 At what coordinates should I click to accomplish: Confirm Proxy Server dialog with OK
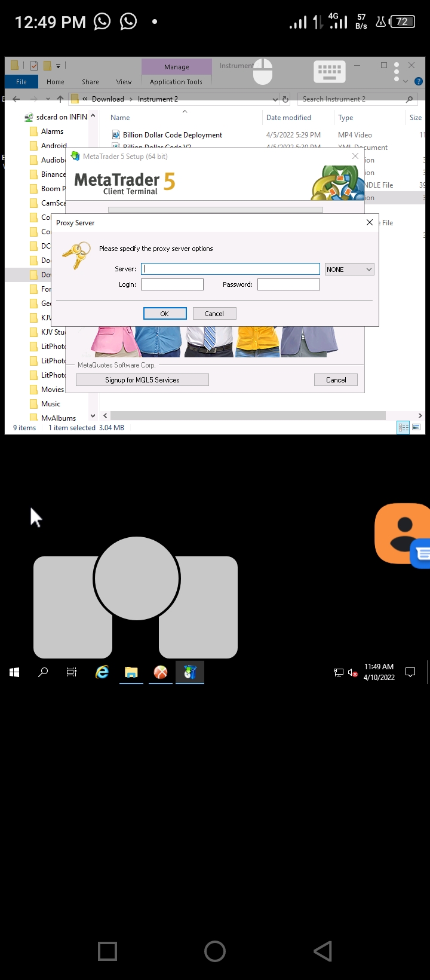(165, 314)
